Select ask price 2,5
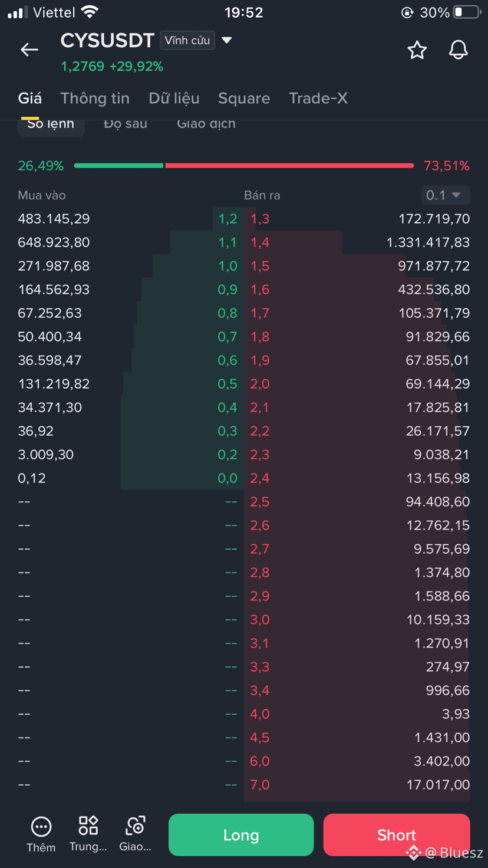Image resolution: width=488 pixels, height=868 pixels. pos(260,502)
